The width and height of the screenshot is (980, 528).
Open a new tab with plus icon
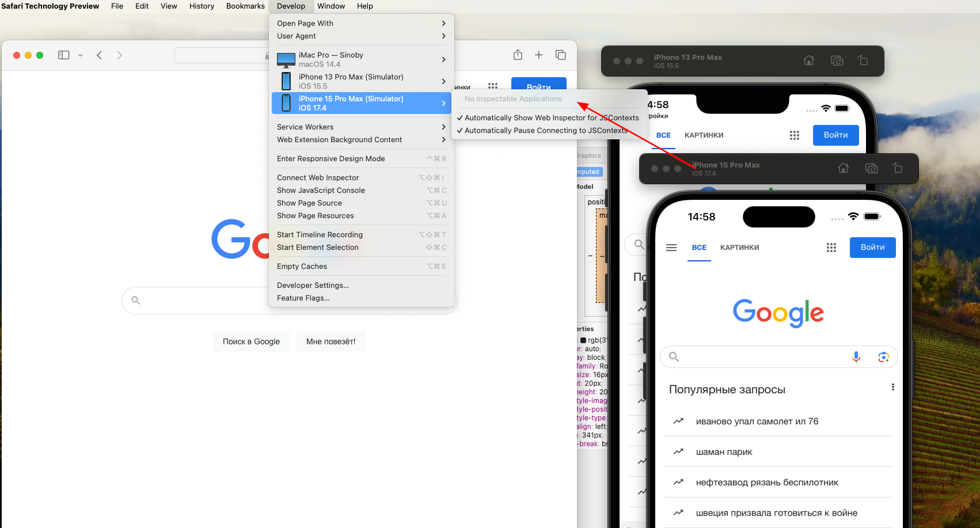tap(539, 55)
